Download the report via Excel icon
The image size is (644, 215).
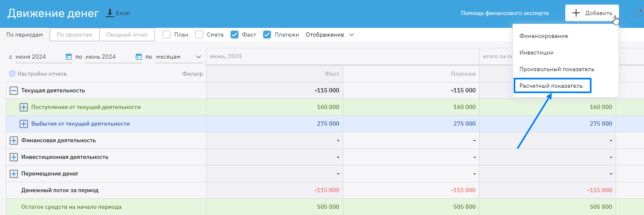coord(110,13)
